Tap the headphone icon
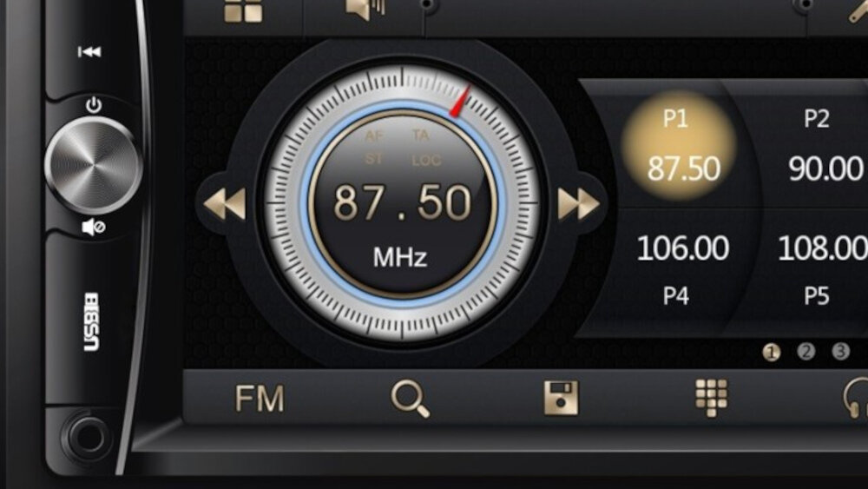Screen dimensions: 868x489 (x=855, y=398)
